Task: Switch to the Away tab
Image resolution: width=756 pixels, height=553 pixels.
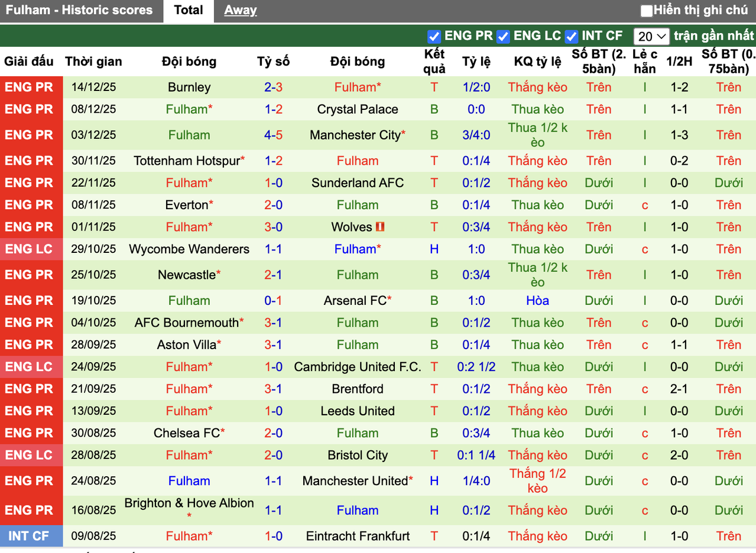Action: (241, 10)
